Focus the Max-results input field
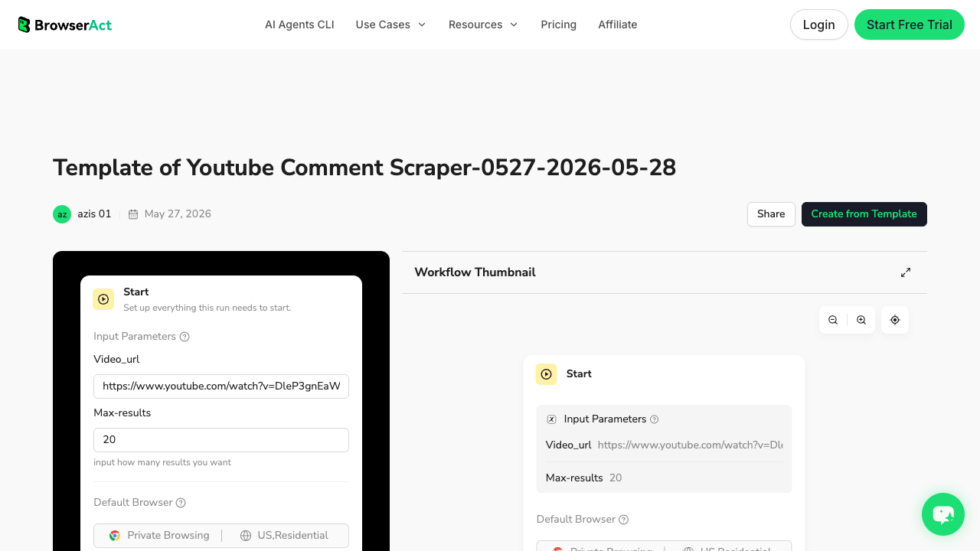 [221, 440]
